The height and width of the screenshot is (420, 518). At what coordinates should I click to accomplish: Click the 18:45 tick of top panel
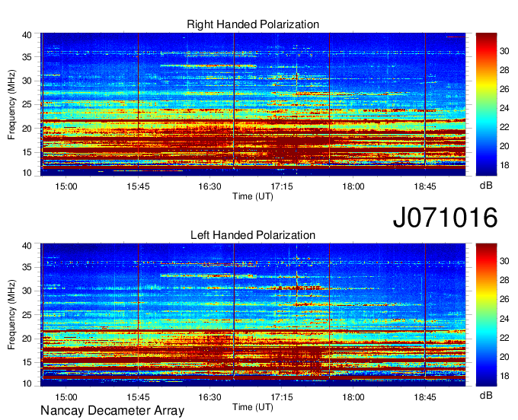tap(425, 186)
